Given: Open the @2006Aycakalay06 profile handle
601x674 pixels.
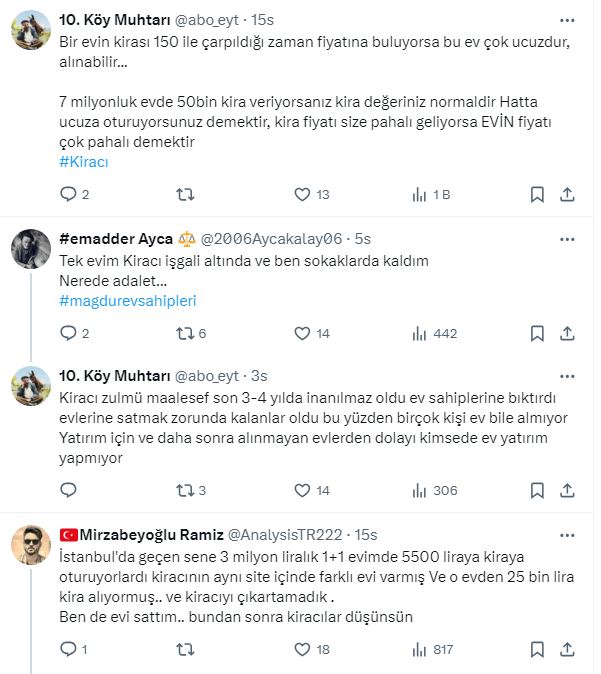Looking at the screenshot, I should tap(272, 239).
